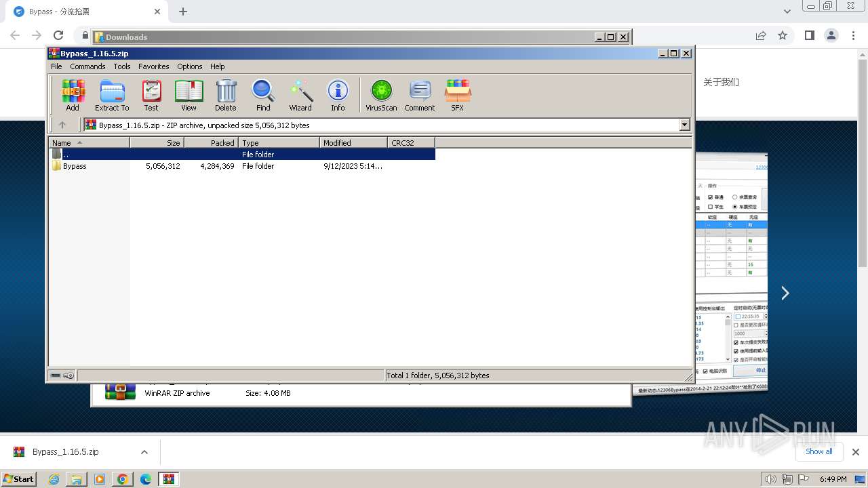Image resolution: width=868 pixels, height=488 pixels.
Task: Open Microsoft Edge from taskbar
Action: (x=146, y=479)
